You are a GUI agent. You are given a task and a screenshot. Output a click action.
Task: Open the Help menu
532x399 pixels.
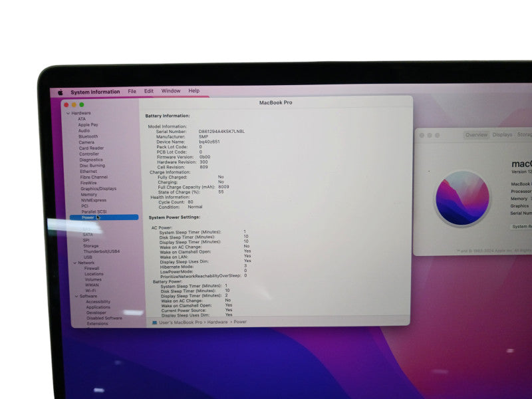click(x=194, y=90)
